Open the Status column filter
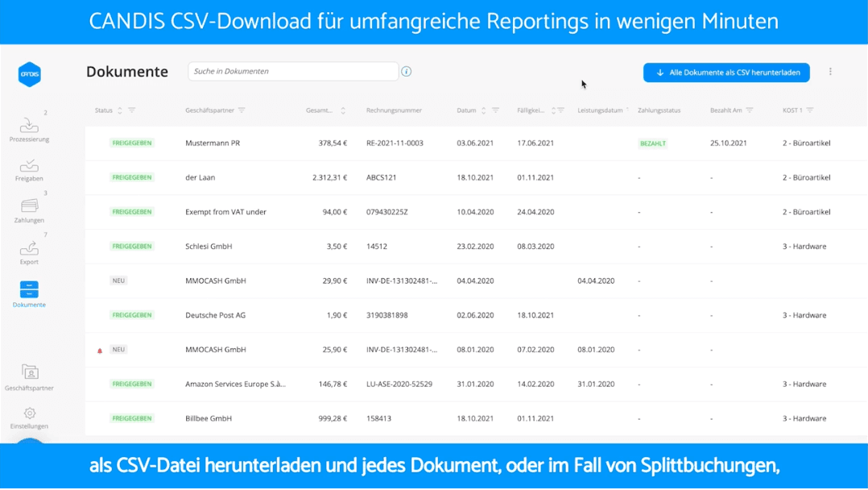Image resolution: width=868 pixels, height=490 pixels. [132, 110]
